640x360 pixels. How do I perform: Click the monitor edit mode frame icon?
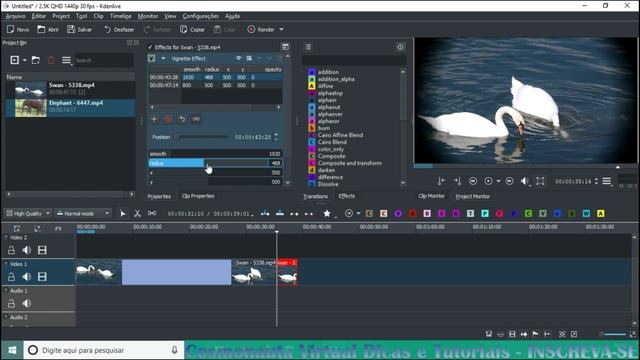coord(540,181)
